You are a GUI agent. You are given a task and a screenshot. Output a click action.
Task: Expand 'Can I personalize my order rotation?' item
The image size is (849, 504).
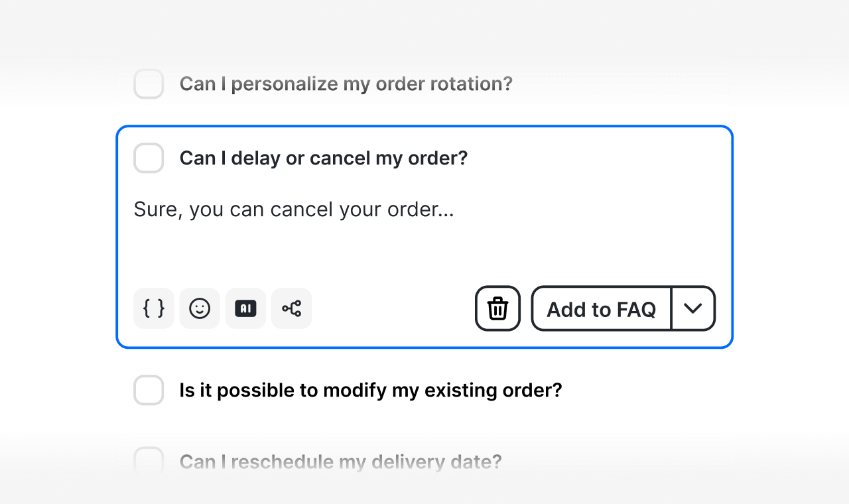[346, 84]
